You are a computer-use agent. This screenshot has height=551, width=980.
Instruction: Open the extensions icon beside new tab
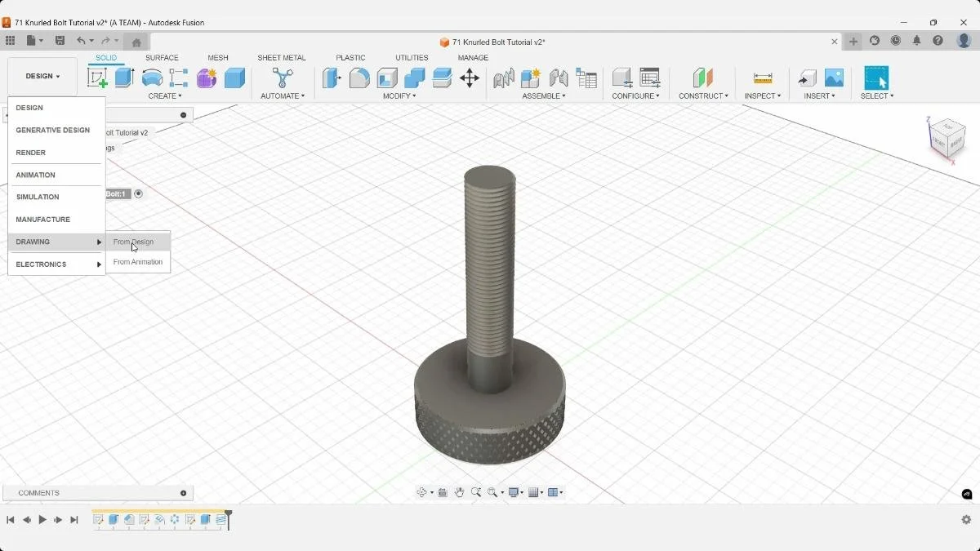(x=875, y=41)
